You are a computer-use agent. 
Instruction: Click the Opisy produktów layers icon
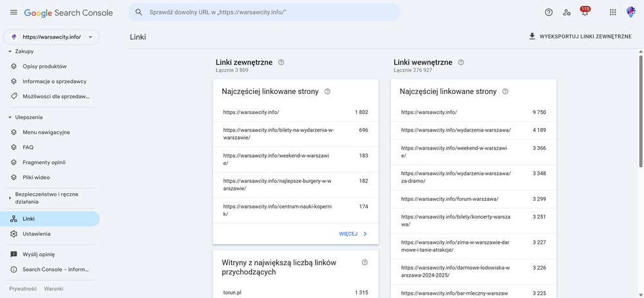tap(14, 66)
